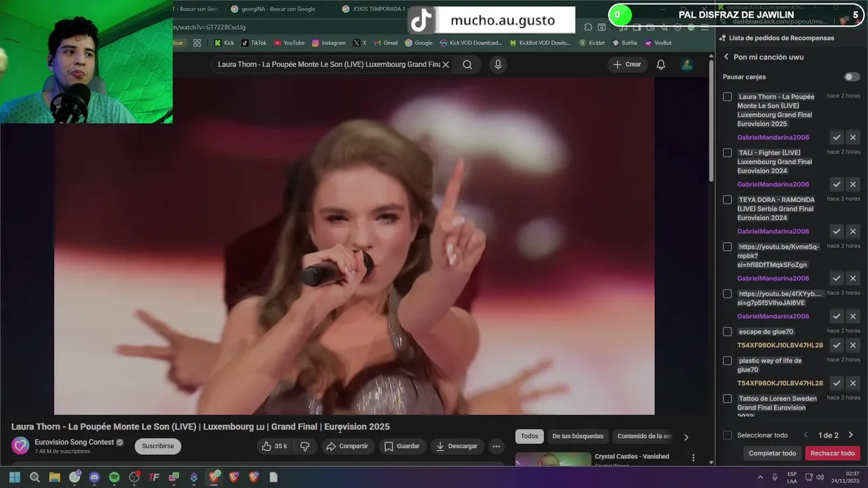
Task: Tick the Seleccionar todo checkbox
Action: point(727,435)
